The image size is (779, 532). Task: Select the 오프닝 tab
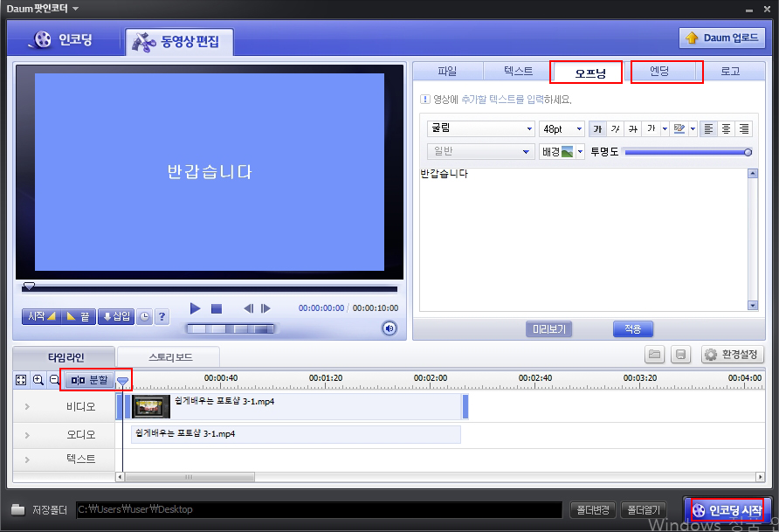pos(589,73)
